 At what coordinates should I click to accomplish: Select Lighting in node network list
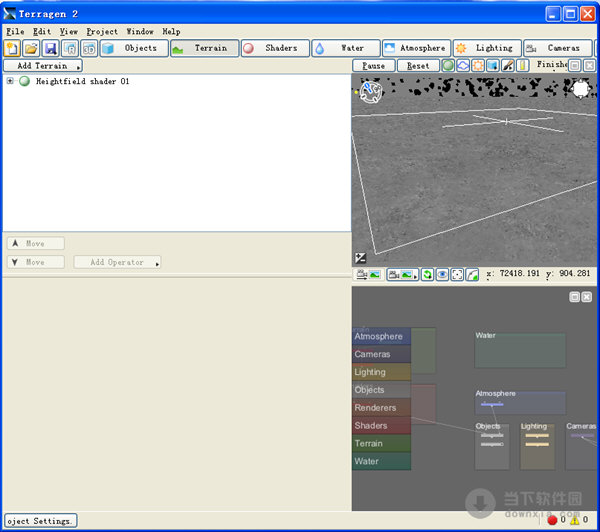[x=382, y=372]
